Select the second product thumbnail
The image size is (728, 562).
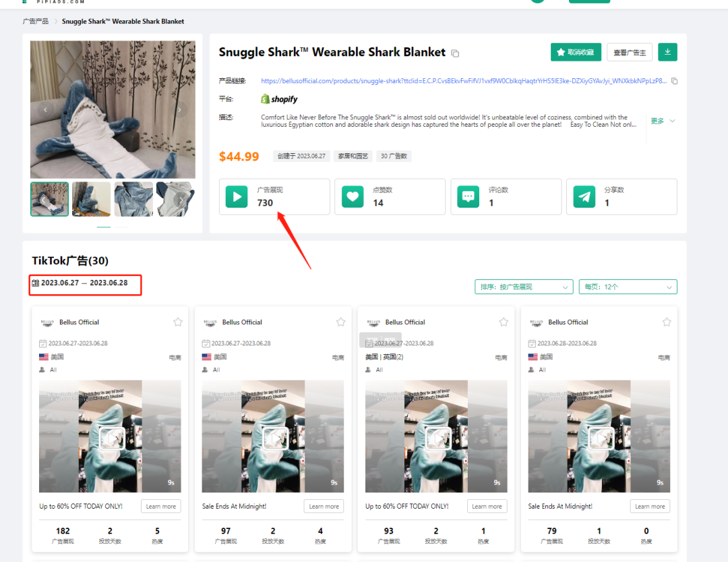coord(92,199)
